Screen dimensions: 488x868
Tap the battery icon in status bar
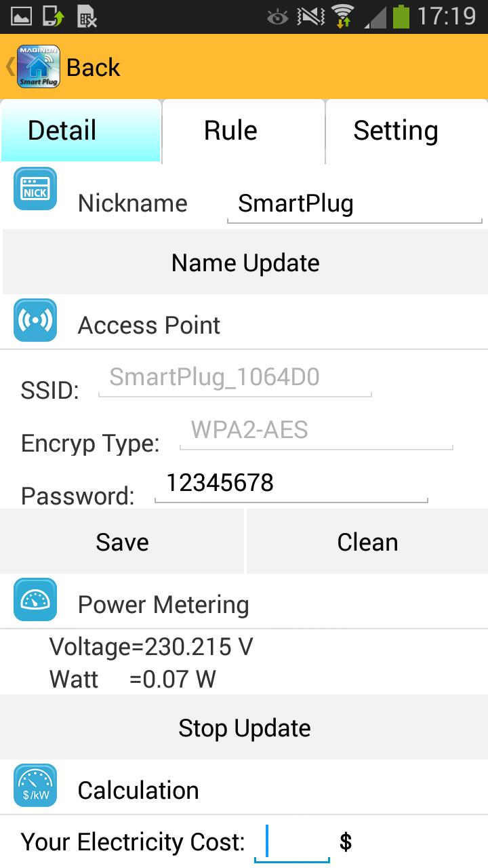pos(401,16)
